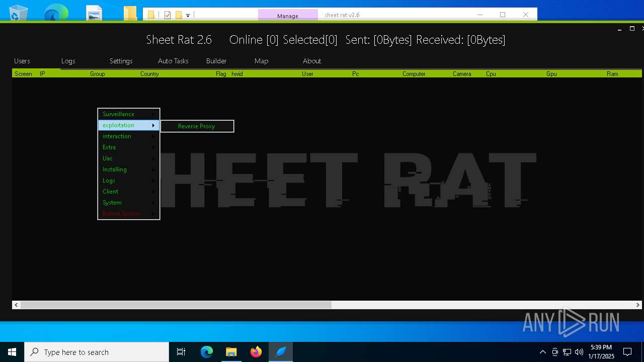
Task: Maximize the Sheet Rat 2.6 application window
Action: 632,29
